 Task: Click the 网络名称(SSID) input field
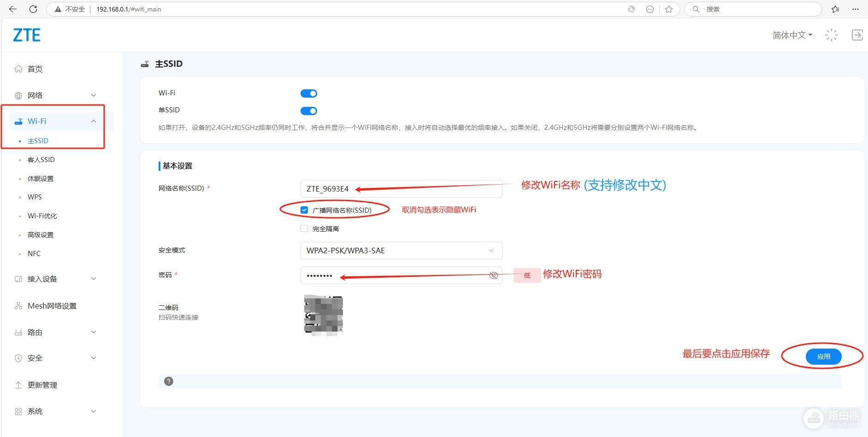click(401, 189)
